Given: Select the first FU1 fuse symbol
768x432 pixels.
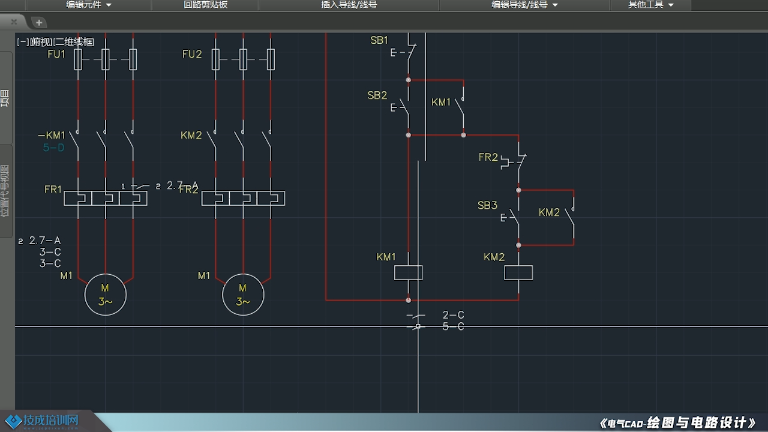Looking at the screenshot, I should (78, 59).
